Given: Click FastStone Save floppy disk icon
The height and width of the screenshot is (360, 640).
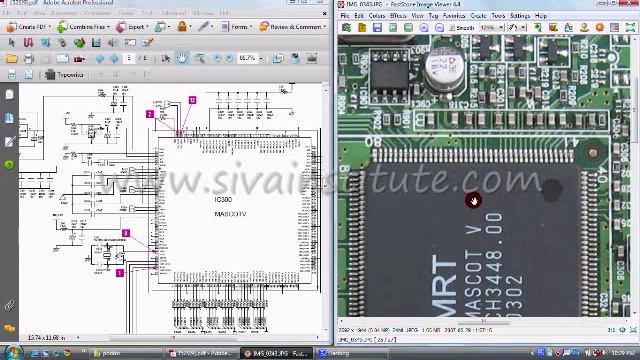Looking at the screenshot, I should pos(377,28).
